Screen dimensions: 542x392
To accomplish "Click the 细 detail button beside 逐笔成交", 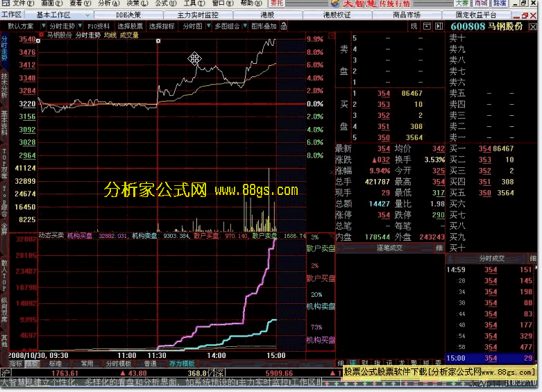I will tap(439, 248).
